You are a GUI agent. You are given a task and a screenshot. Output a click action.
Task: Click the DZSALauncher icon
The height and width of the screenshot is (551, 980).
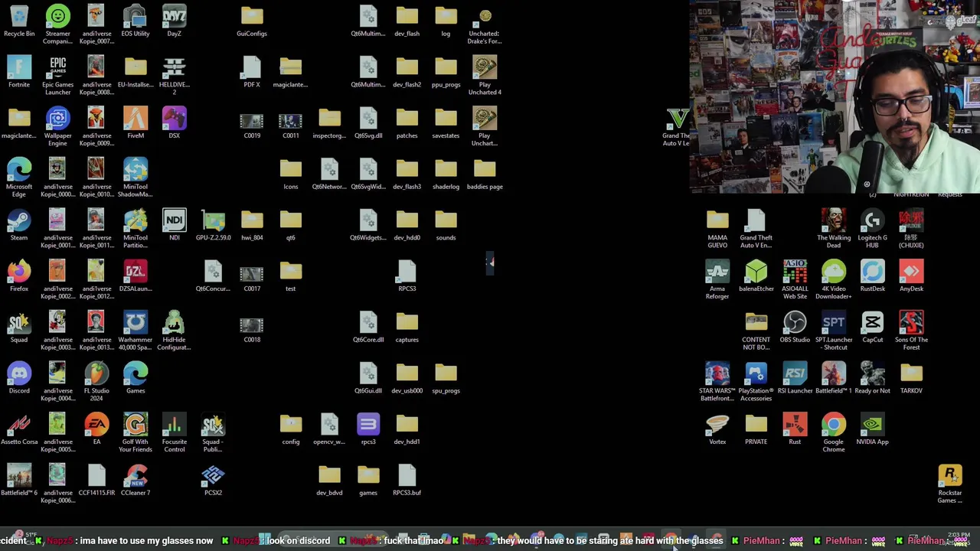(136, 276)
